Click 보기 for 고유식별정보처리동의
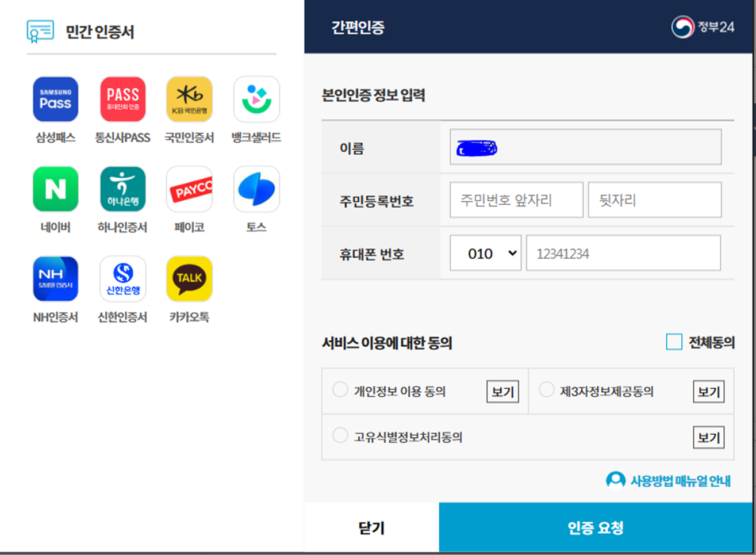Image resolution: width=756 pixels, height=555 pixels. click(708, 438)
